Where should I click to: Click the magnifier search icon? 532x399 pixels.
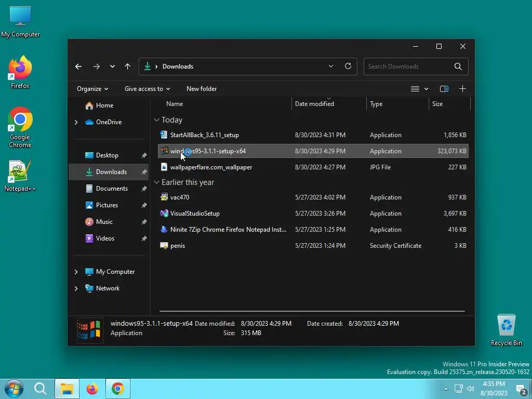(x=458, y=66)
